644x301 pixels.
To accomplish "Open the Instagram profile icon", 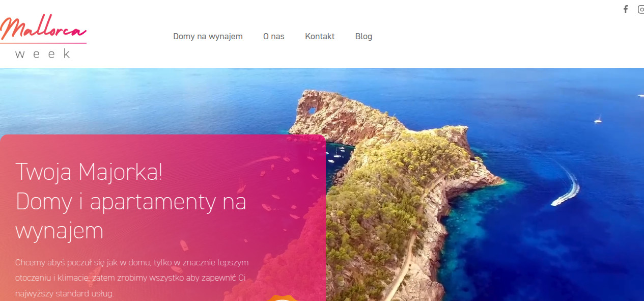I will tap(641, 9).
